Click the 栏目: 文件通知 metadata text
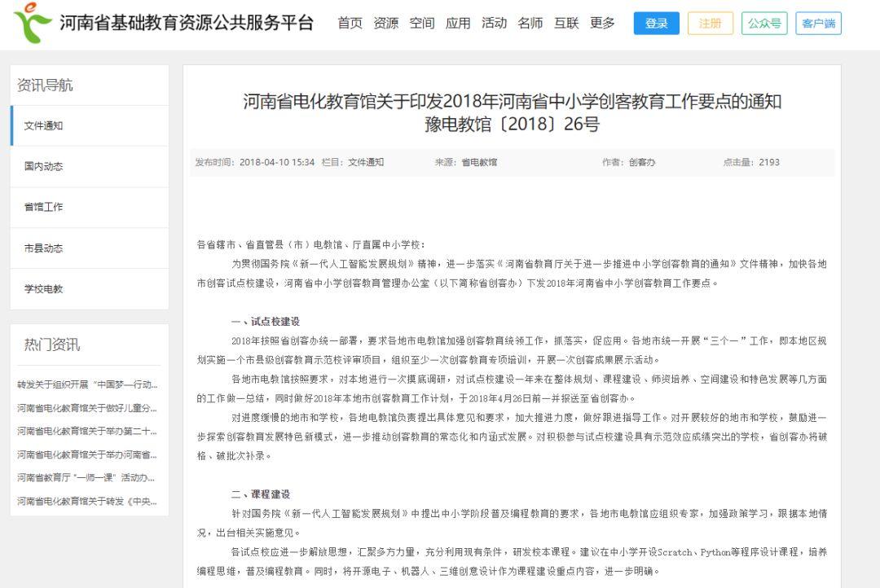 [353, 162]
